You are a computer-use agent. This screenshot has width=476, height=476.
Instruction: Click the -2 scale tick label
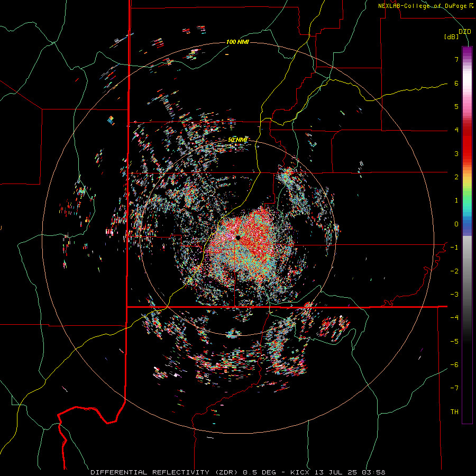point(454,271)
